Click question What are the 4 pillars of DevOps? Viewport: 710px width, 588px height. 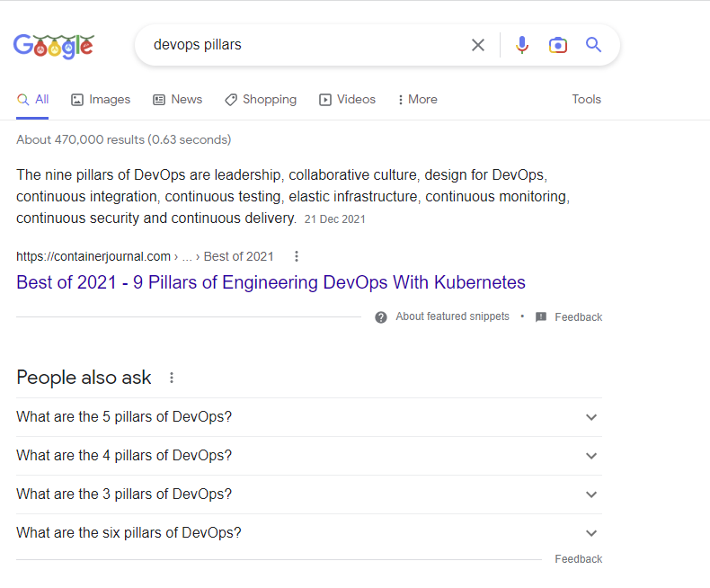[x=124, y=455]
